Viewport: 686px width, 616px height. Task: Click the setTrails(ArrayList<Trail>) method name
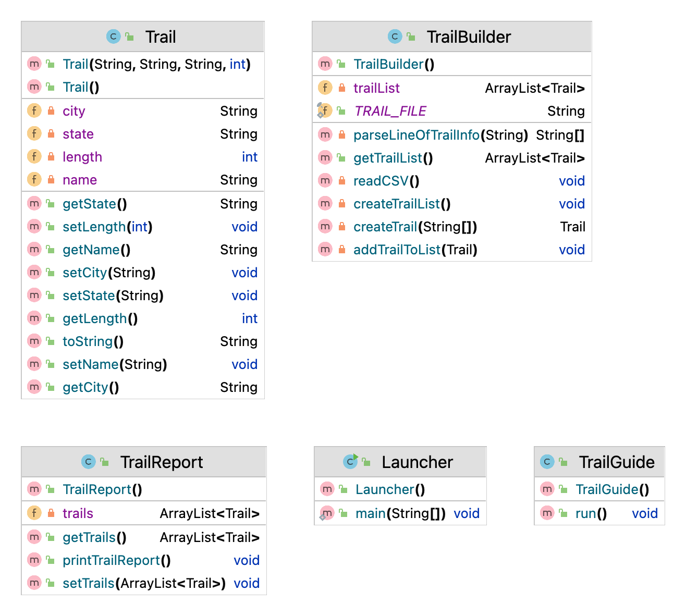click(144, 583)
